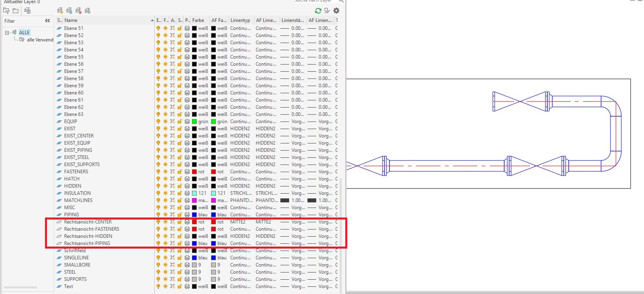This screenshot has width=644, height=294.
Task: Select the Rechtsansicht-FASTENERS layer name
Action: coord(92,229)
